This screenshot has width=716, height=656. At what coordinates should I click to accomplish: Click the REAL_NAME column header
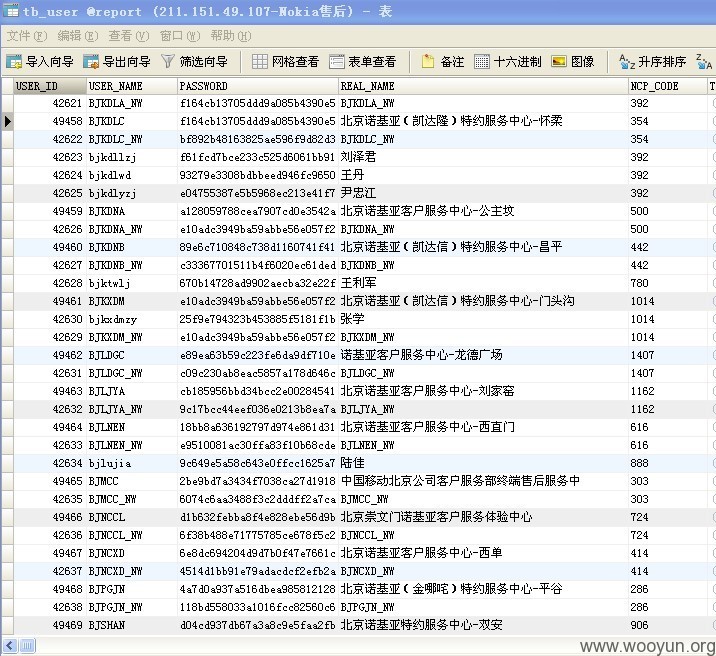click(483, 86)
